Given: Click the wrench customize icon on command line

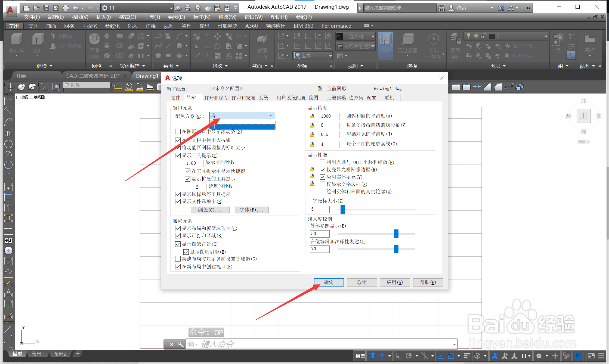Looking at the screenshot, I should (x=181, y=344).
